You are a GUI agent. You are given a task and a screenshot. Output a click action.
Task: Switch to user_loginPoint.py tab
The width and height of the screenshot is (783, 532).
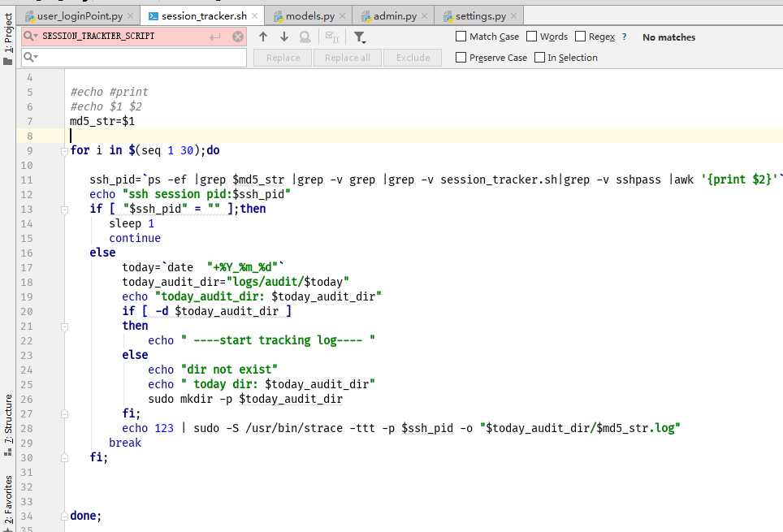pyautogui.click(x=80, y=16)
